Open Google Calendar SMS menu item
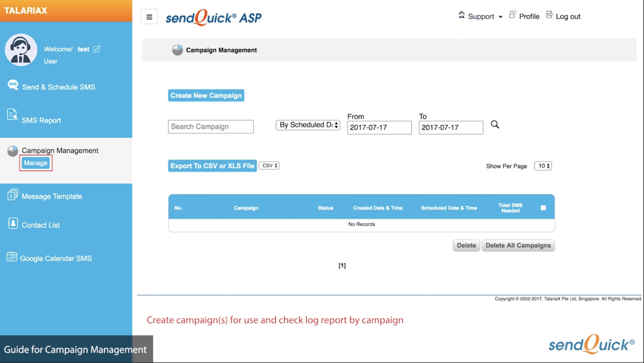Image resolution: width=644 pixels, height=363 pixels. [56, 258]
